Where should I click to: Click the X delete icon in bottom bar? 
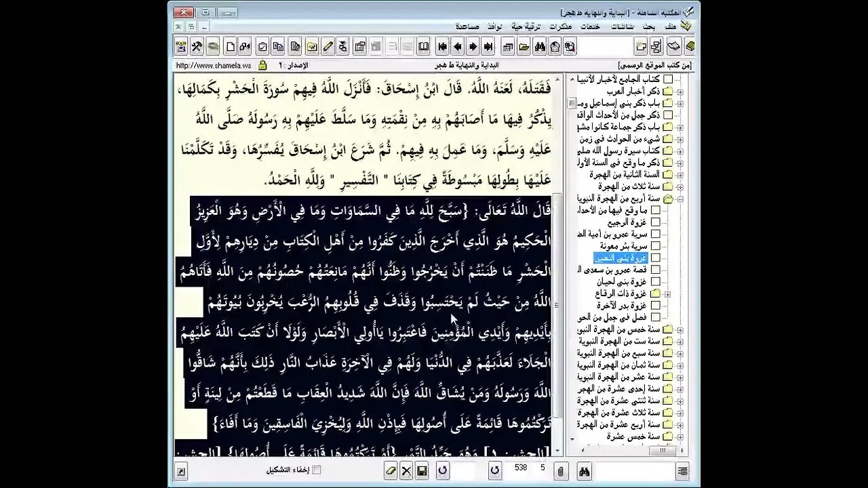tap(406, 470)
